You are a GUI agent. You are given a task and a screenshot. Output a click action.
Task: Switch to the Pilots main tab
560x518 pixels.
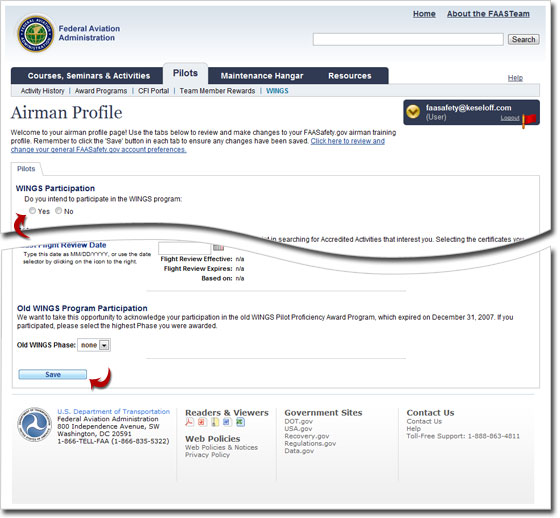pos(185,73)
